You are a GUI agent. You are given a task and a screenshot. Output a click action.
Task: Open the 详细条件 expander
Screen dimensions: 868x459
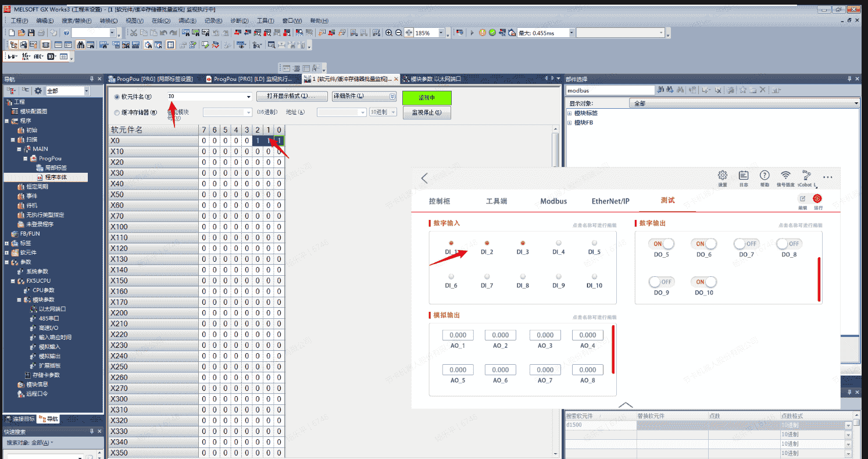(x=392, y=97)
